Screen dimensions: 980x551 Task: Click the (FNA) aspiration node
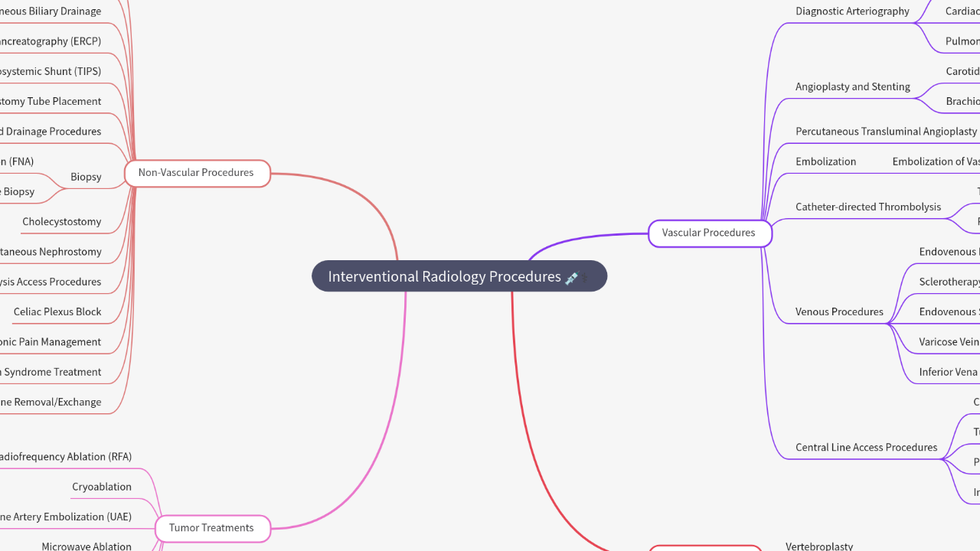(17, 161)
